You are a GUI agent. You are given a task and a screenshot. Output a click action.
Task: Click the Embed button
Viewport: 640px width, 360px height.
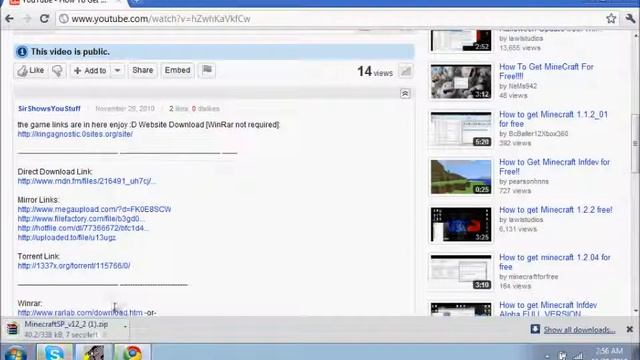(178, 70)
